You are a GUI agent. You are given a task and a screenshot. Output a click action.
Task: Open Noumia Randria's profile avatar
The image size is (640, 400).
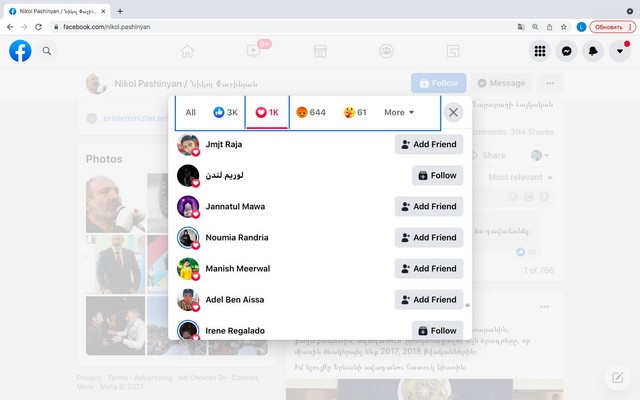tap(188, 238)
